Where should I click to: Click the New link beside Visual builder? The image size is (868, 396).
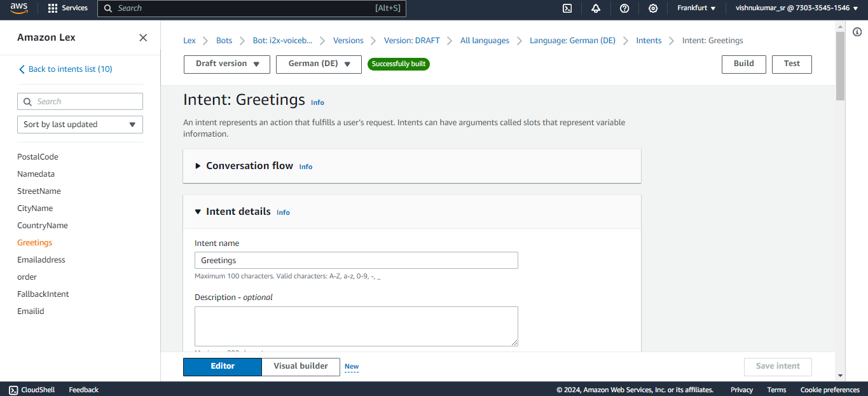(352, 367)
